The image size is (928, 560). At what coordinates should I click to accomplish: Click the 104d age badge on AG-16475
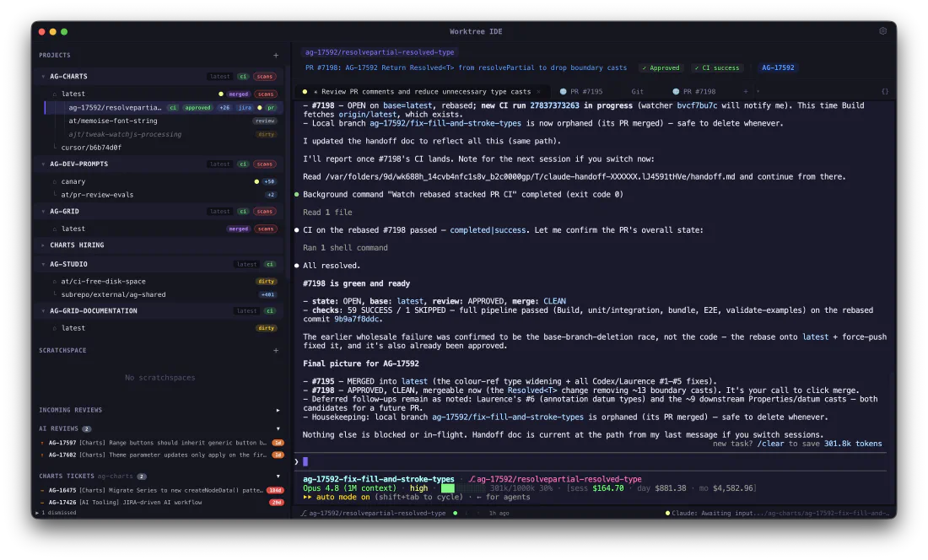coord(275,490)
